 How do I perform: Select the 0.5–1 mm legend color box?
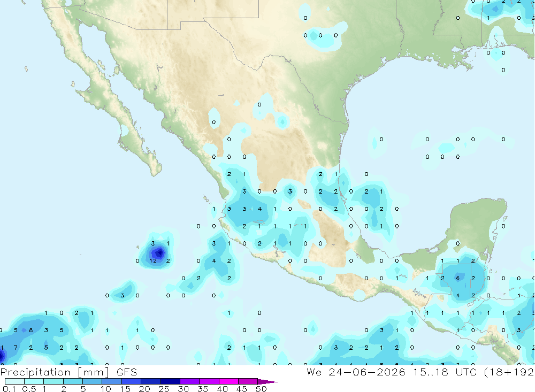[x=34, y=381]
